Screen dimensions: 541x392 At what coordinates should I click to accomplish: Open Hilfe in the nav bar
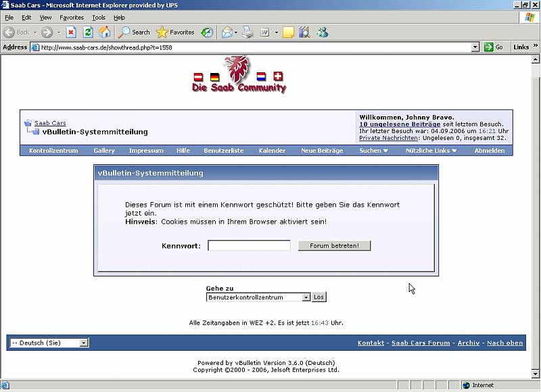click(x=183, y=151)
